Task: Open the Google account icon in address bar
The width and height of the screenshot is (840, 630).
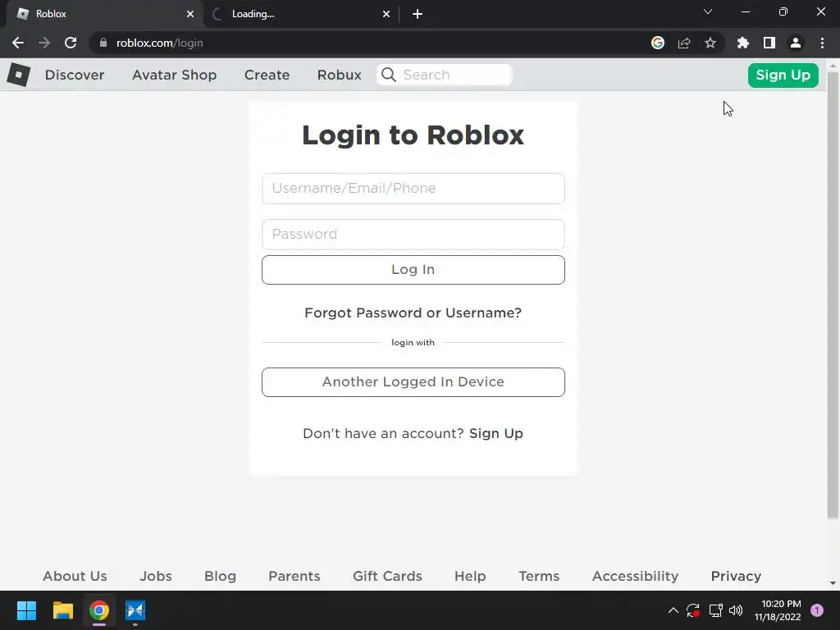Action: point(658,43)
